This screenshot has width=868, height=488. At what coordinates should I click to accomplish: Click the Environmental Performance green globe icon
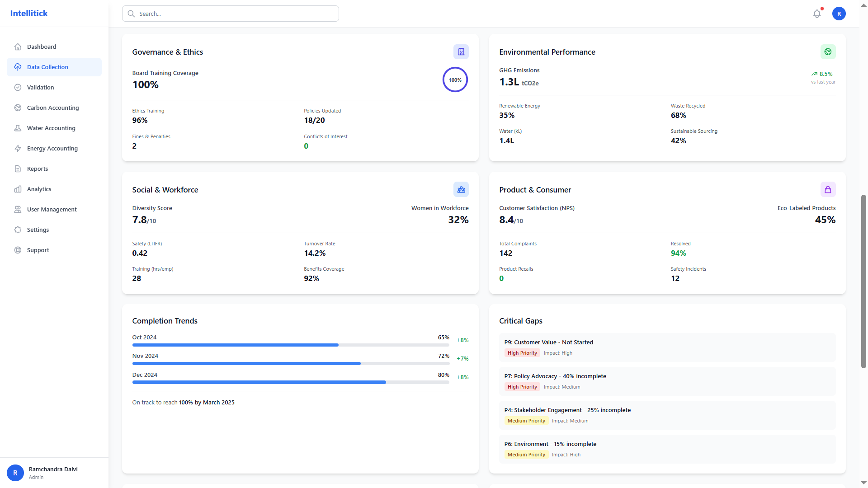828,52
